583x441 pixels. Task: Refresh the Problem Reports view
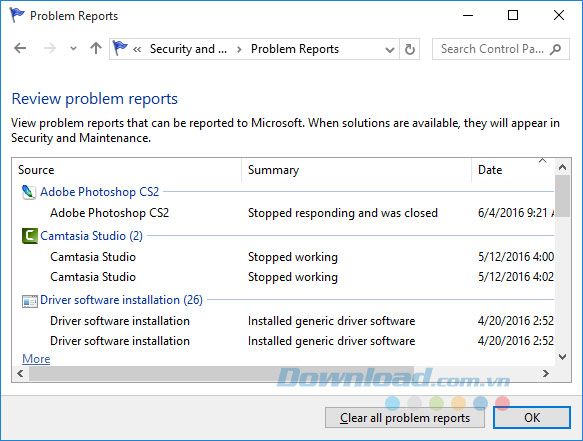[x=409, y=49]
